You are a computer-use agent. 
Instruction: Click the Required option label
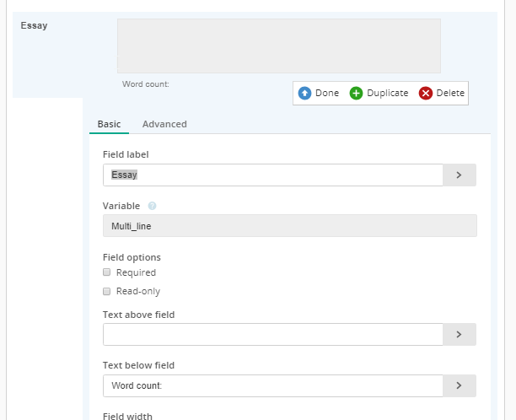pos(136,272)
